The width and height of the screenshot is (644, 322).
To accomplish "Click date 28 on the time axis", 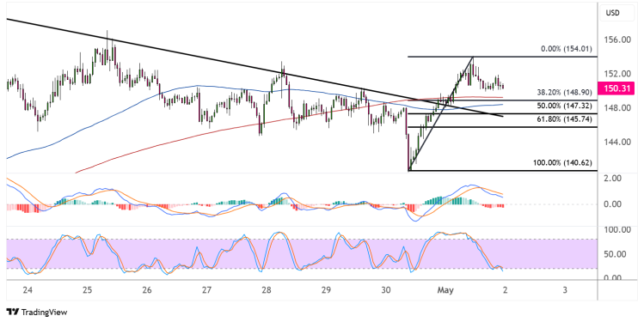I will point(267,290).
